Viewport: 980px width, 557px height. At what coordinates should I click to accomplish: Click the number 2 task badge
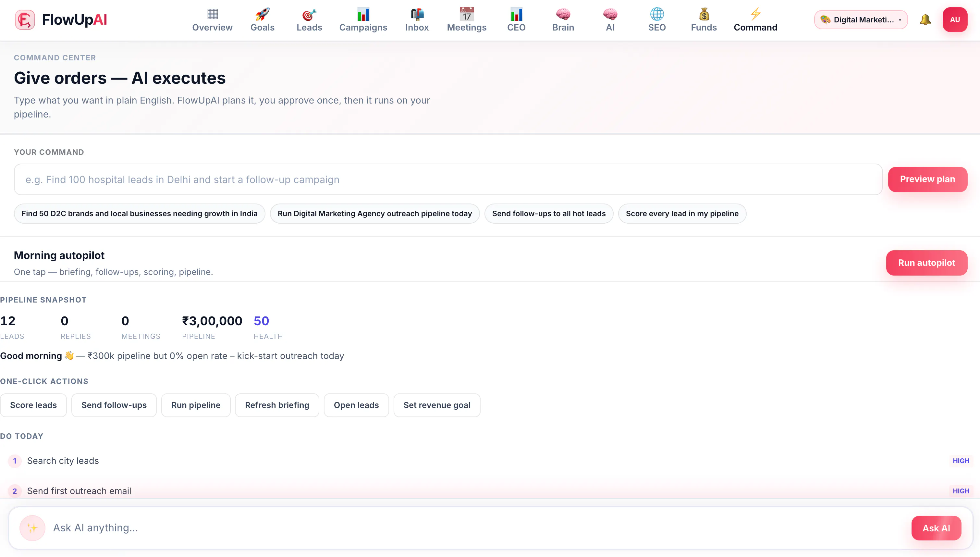point(15,491)
